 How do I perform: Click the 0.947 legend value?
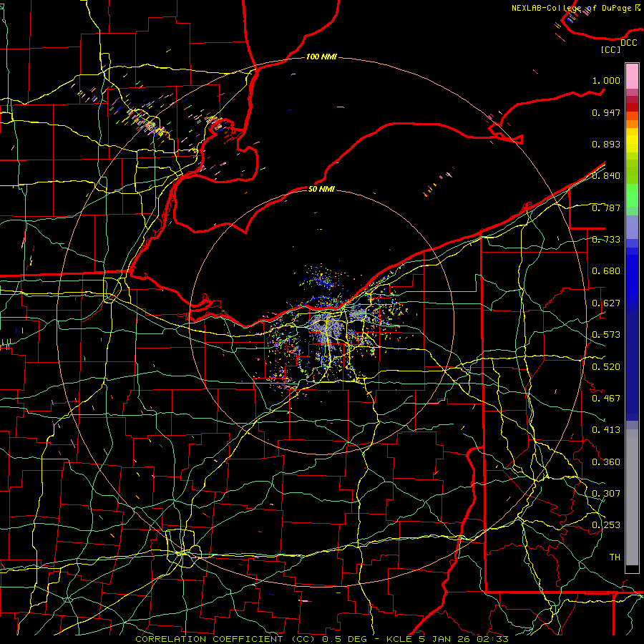[606, 112]
